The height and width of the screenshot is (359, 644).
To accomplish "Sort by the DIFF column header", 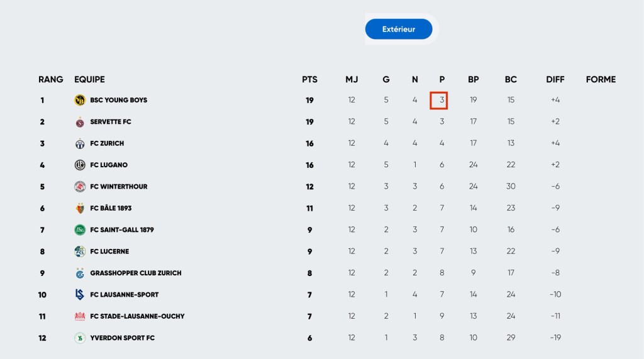I will pyautogui.click(x=555, y=79).
